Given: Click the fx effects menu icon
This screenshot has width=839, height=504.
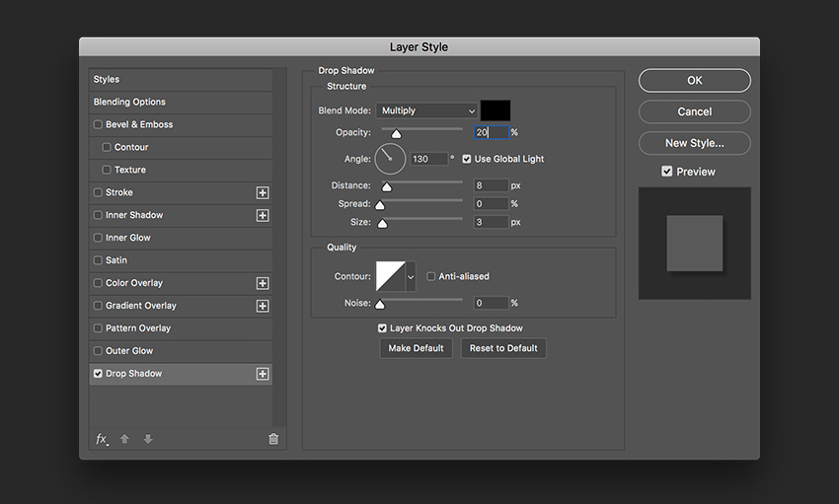Looking at the screenshot, I should tap(101, 439).
